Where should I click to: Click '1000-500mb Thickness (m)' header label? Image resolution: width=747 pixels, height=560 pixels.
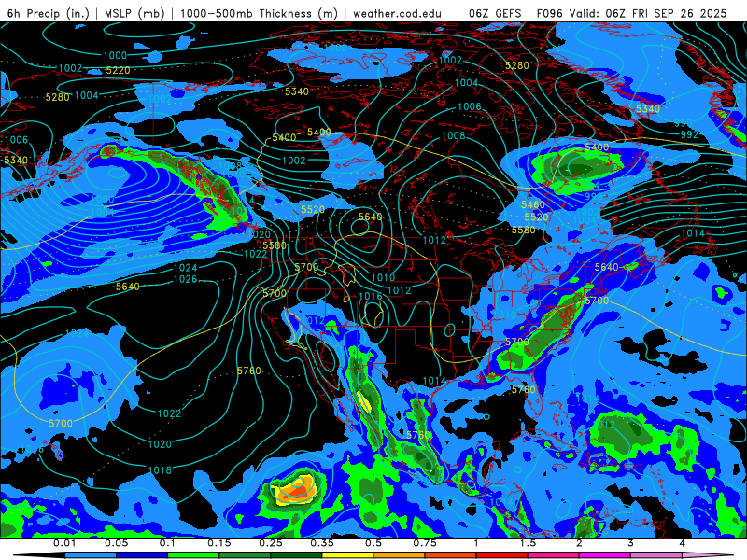259,13
